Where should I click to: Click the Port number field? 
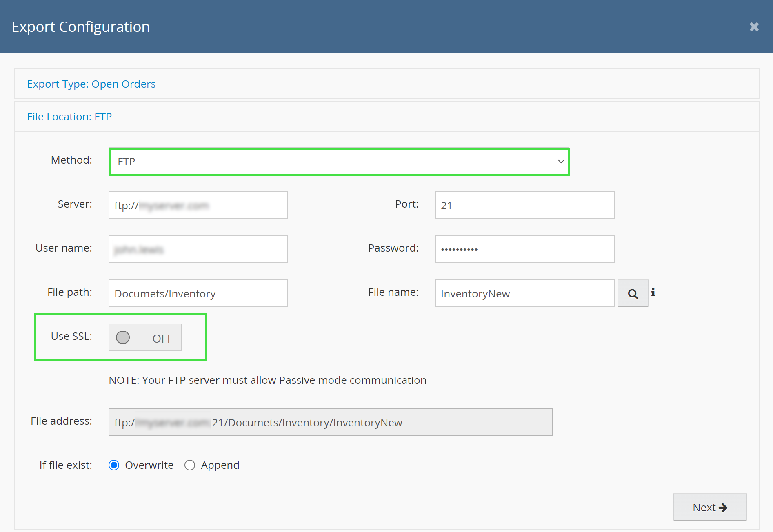click(524, 205)
